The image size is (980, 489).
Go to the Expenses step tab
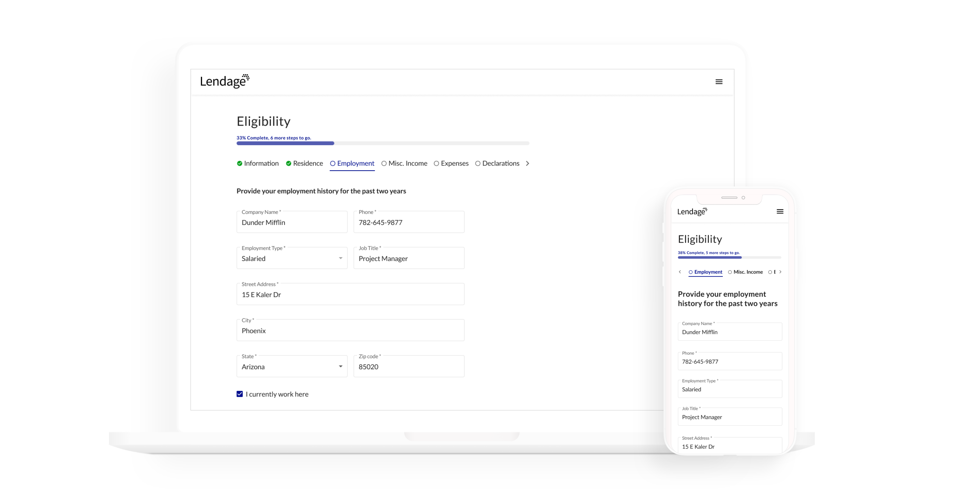(x=451, y=163)
